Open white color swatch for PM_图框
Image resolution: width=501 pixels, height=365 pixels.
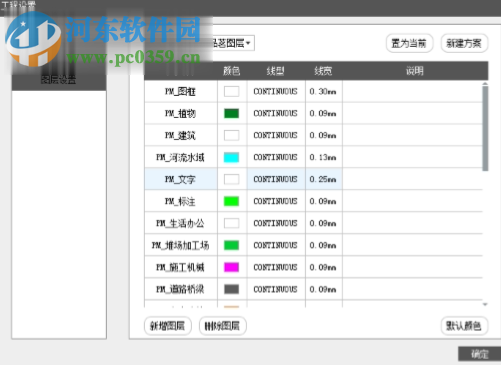(232, 91)
